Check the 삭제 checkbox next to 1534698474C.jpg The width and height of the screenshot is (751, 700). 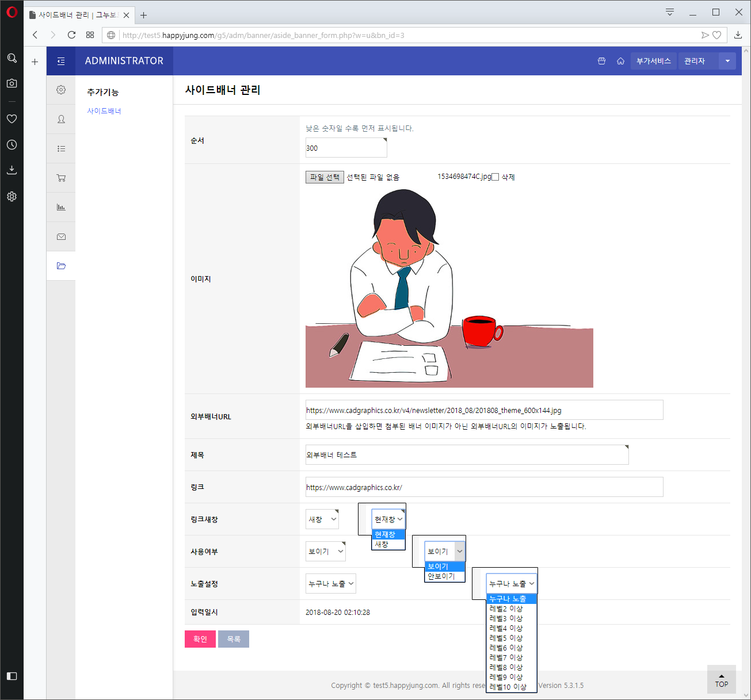pyautogui.click(x=495, y=177)
